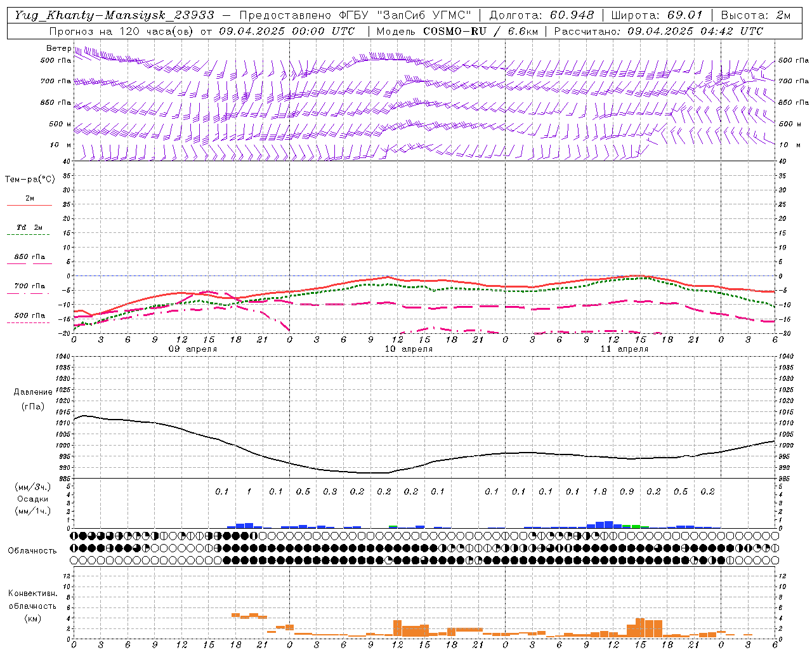Click the Ветер wind panel label
This screenshot has width=812, height=650.
coord(58,48)
